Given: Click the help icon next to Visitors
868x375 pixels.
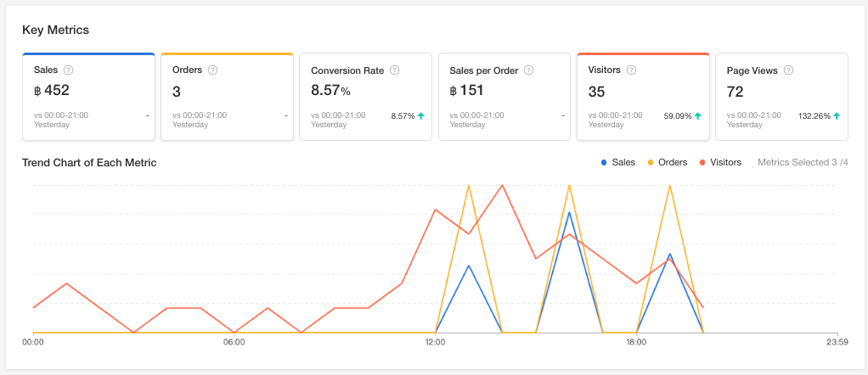Looking at the screenshot, I should coord(633,70).
